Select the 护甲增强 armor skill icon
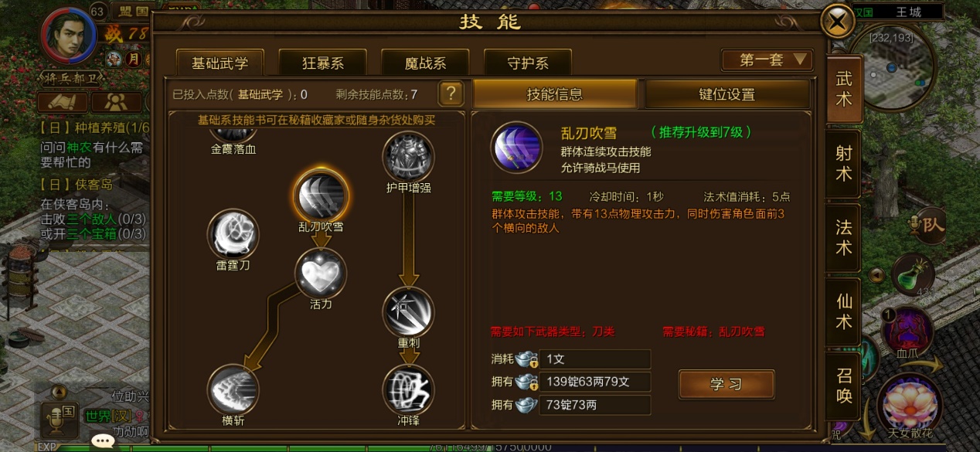Image resolution: width=980 pixels, height=452 pixels. tap(408, 157)
